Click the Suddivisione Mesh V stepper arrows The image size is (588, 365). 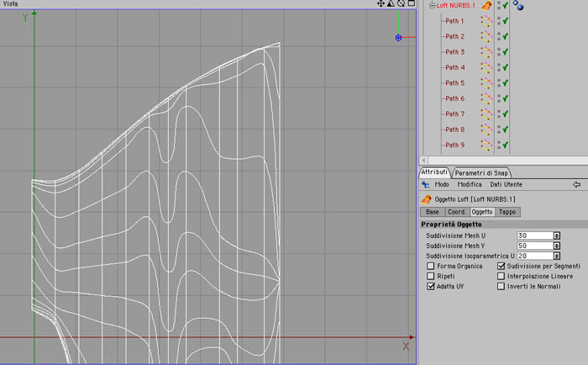[557, 246]
